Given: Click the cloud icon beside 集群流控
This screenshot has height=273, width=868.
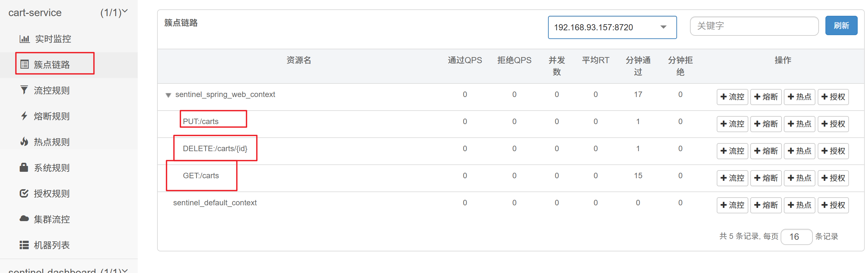Looking at the screenshot, I should (24, 219).
